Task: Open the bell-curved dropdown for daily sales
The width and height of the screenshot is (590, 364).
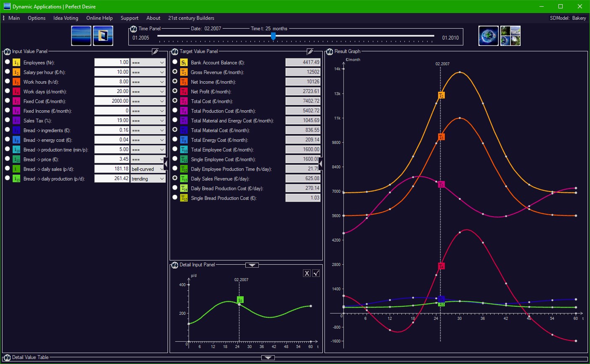Action: (148, 169)
